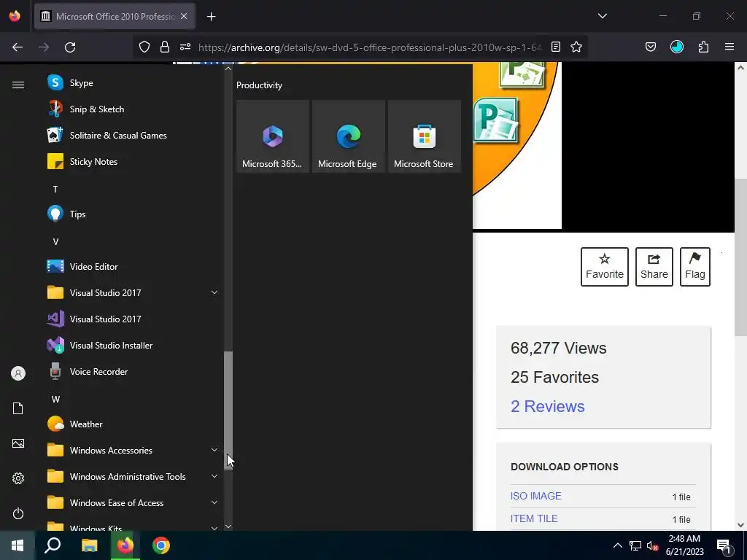Click the Productivity group heading
This screenshot has height=560, width=747.
click(259, 85)
